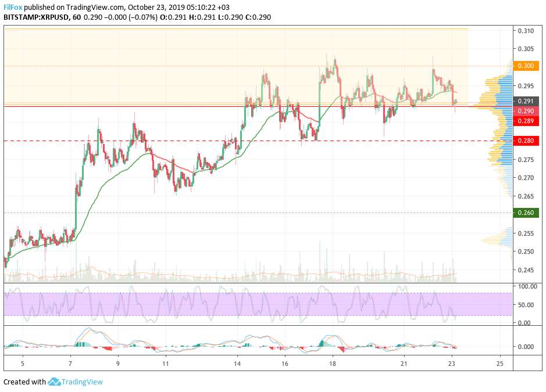Click the TradingView logo icon at bottom

click(x=54, y=382)
